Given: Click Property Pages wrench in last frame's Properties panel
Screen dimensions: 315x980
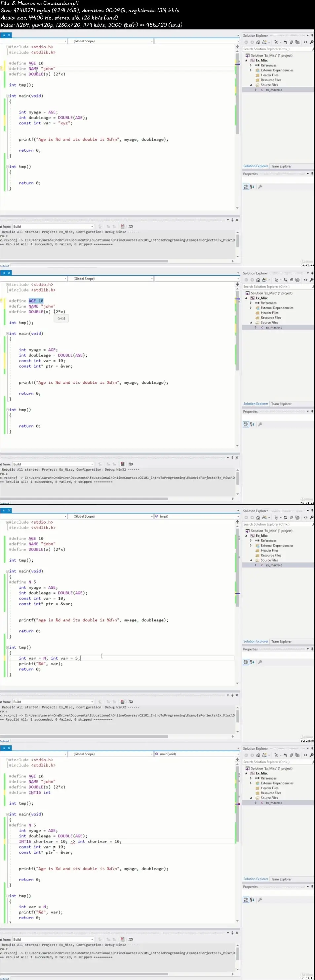Looking at the screenshot, I should pos(260,899).
